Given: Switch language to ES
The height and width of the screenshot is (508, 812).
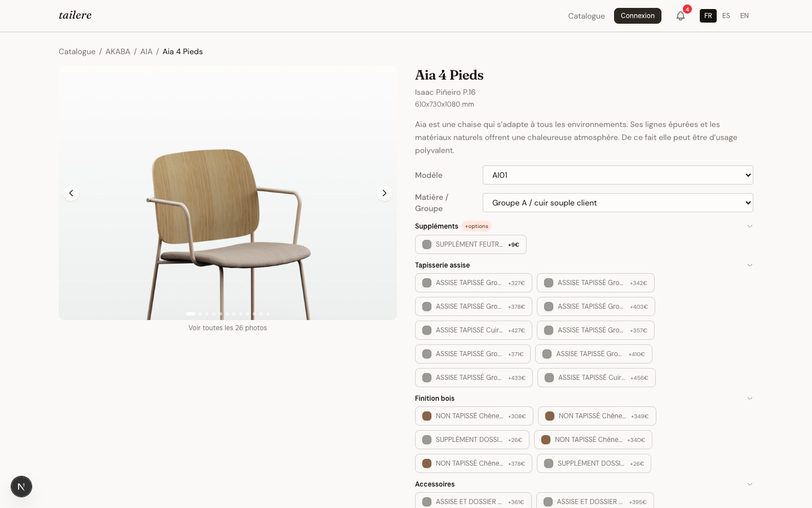Looking at the screenshot, I should pyautogui.click(x=726, y=16).
